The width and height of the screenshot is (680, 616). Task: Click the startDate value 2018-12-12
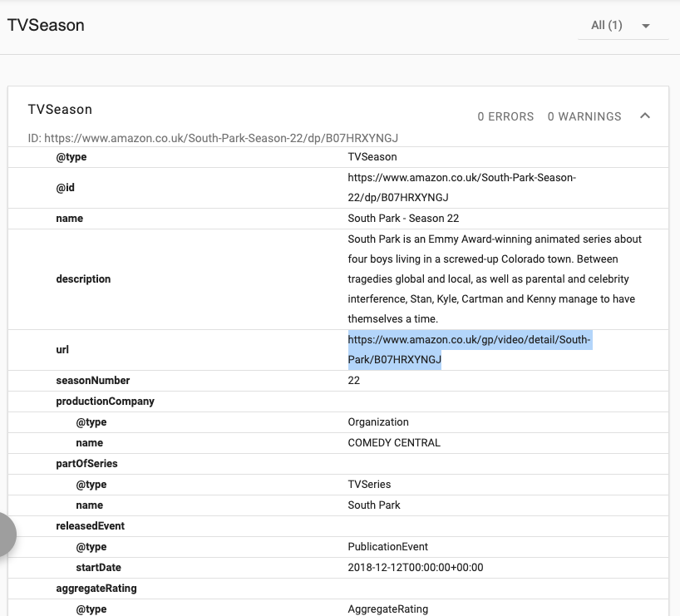click(415, 568)
